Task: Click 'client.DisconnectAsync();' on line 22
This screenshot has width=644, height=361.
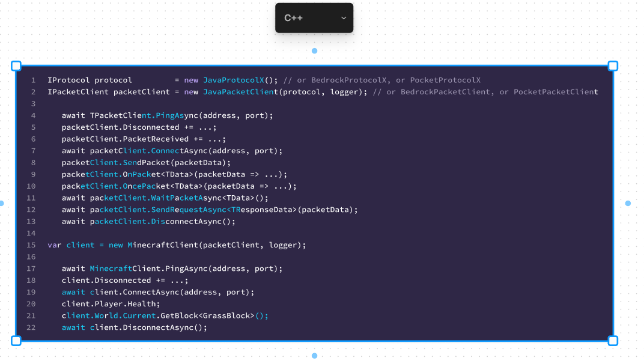Action: pyautogui.click(x=148, y=328)
